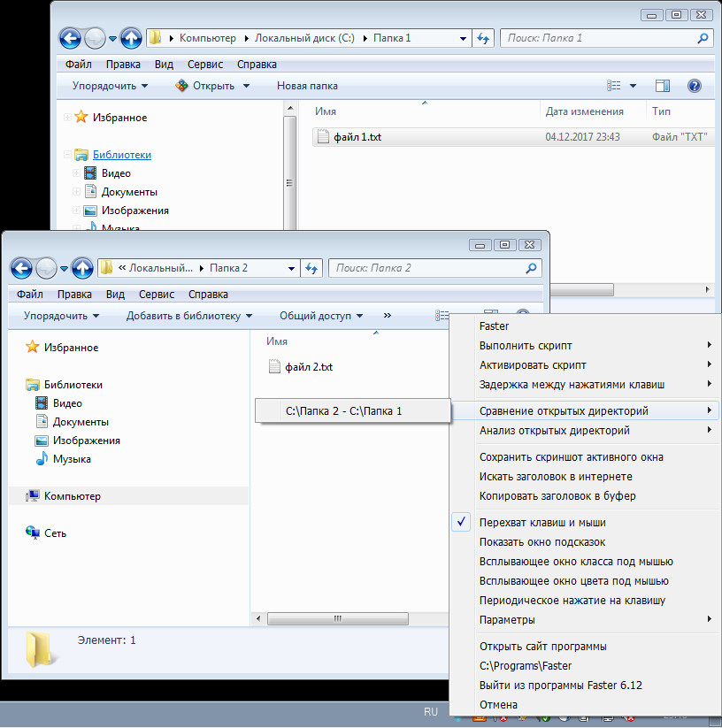722x728 pixels.
Task: Open C:\Programs\Faster path entry
Action: [526, 666]
